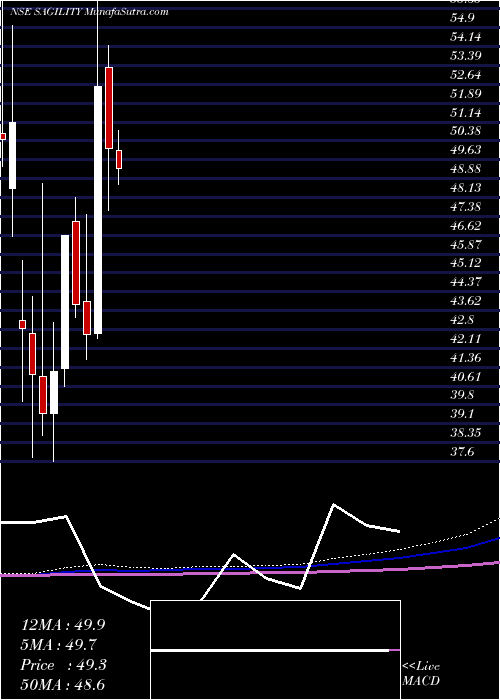Click the 37.6 price axis label

pos(463,452)
